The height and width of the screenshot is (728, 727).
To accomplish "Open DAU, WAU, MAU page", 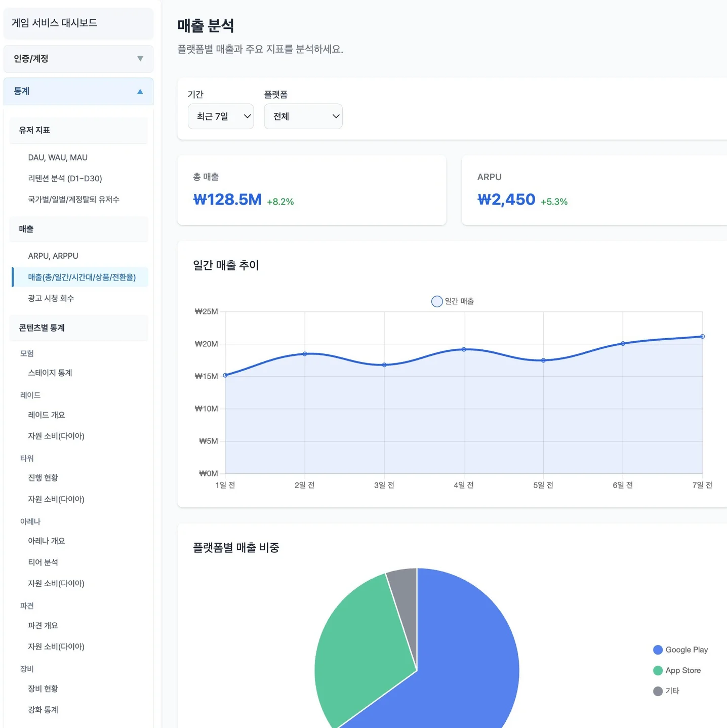I will 58,157.
